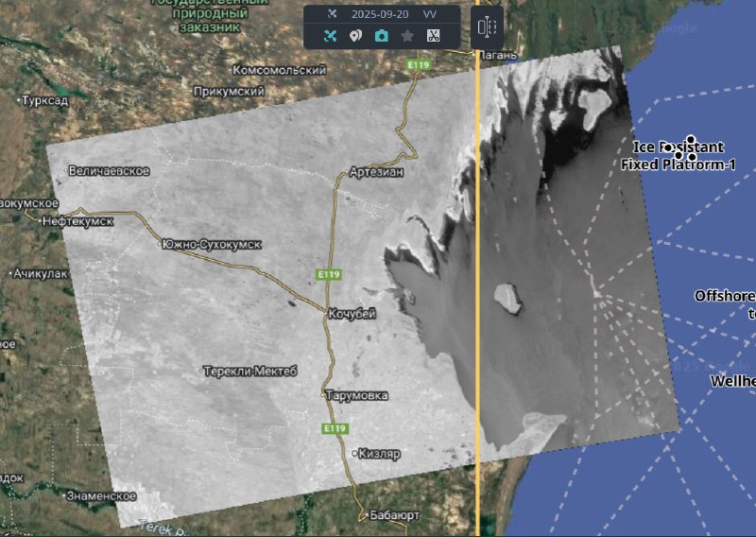Click the teal camera snapshot icon

[382, 36]
